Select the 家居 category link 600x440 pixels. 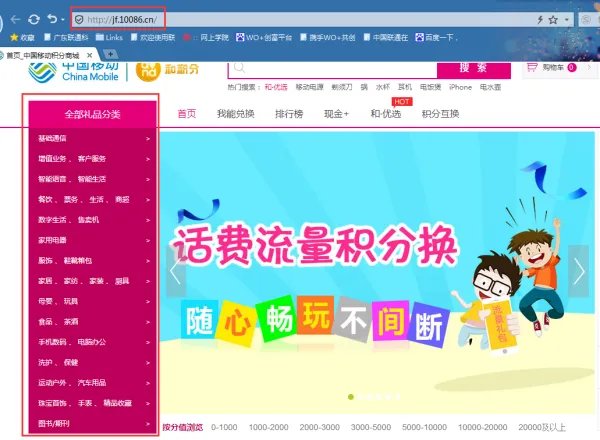[45, 281]
